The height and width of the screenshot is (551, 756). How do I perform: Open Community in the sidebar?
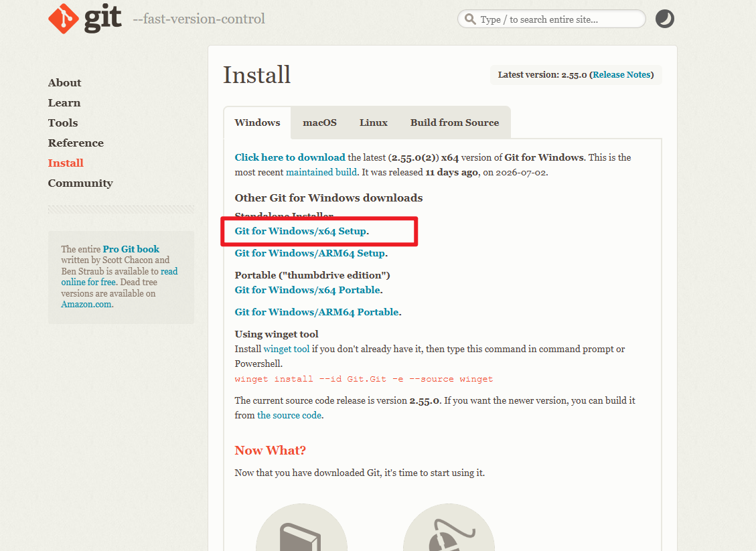(x=80, y=183)
